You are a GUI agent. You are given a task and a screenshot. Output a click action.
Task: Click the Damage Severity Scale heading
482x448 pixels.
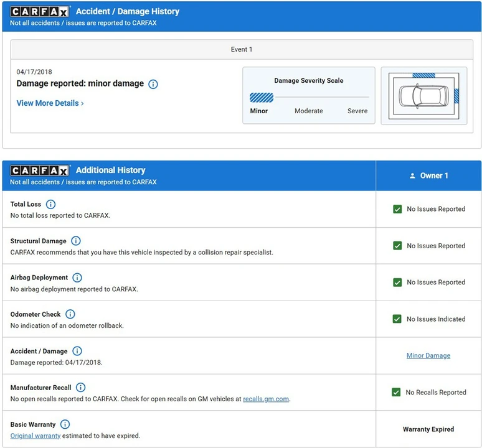tap(309, 80)
